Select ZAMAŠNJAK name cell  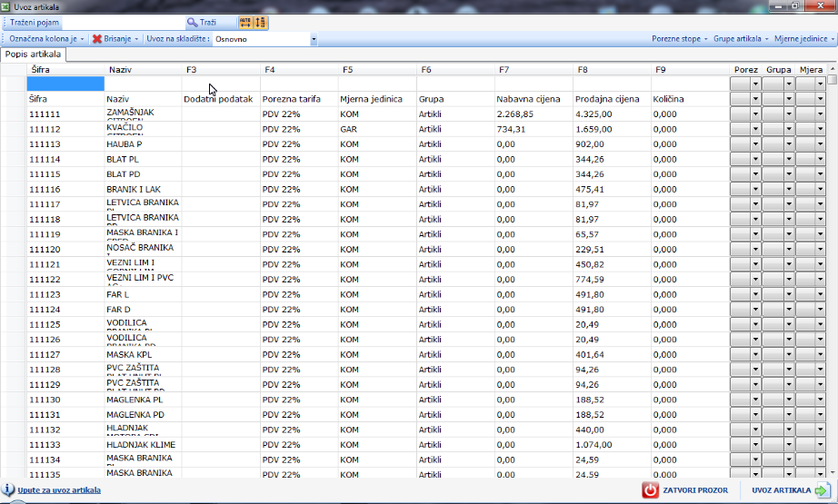pyautogui.click(x=143, y=114)
